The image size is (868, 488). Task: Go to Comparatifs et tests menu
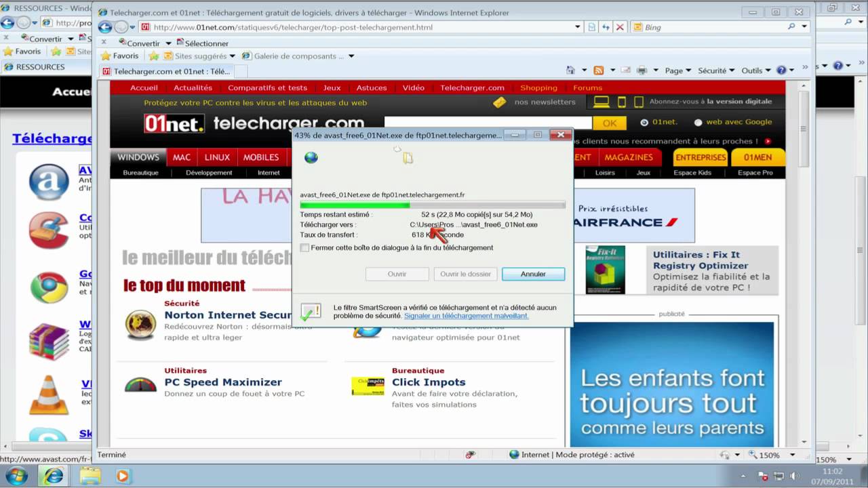click(267, 87)
